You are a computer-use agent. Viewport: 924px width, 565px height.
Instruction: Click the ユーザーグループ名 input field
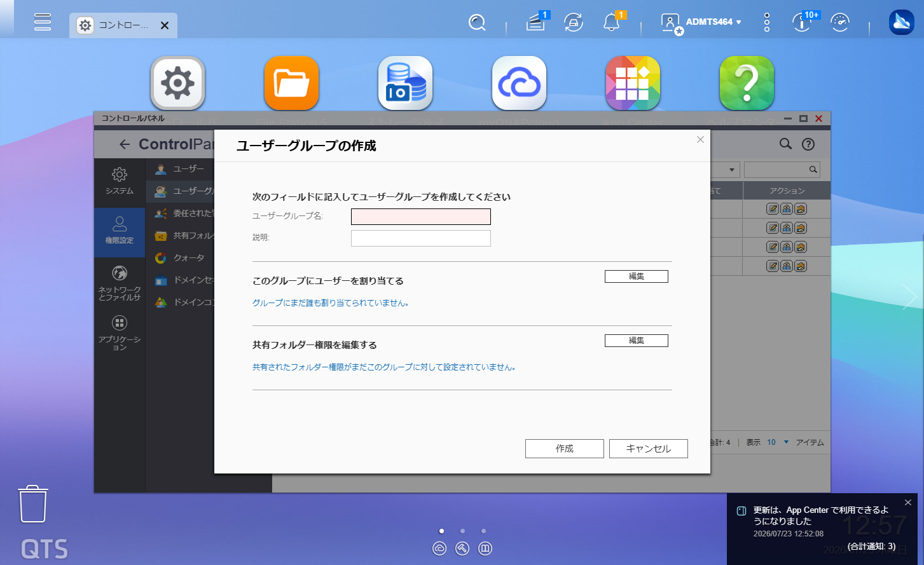tap(421, 217)
